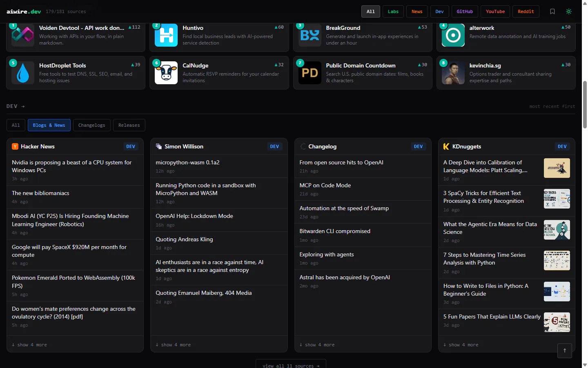
Task: Click the page vertical scrollbar thumb
Action: click(x=585, y=105)
